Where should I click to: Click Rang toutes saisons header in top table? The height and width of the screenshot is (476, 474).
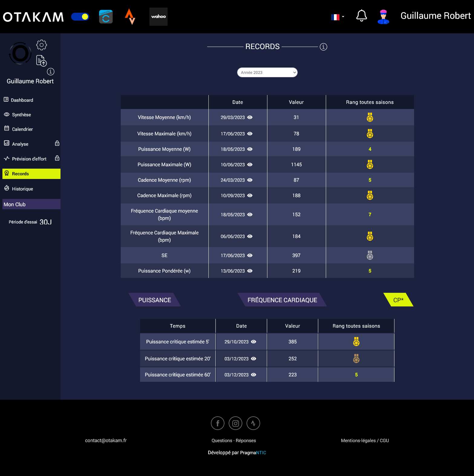(370, 102)
